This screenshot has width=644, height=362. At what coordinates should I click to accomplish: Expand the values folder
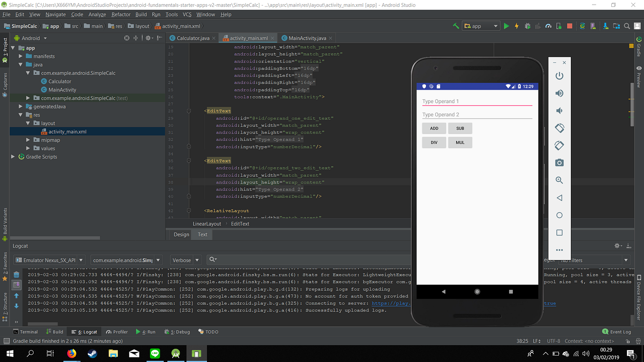[29, 148]
